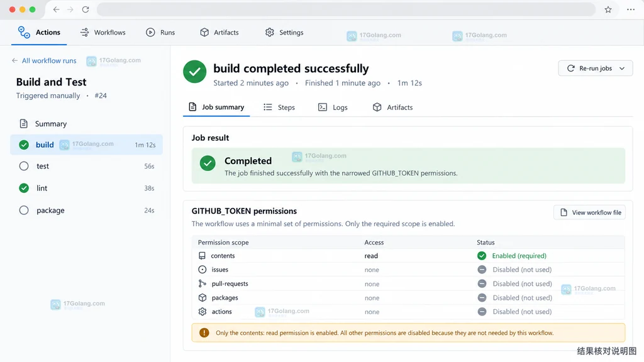Select the test job in sidebar

click(x=86, y=166)
